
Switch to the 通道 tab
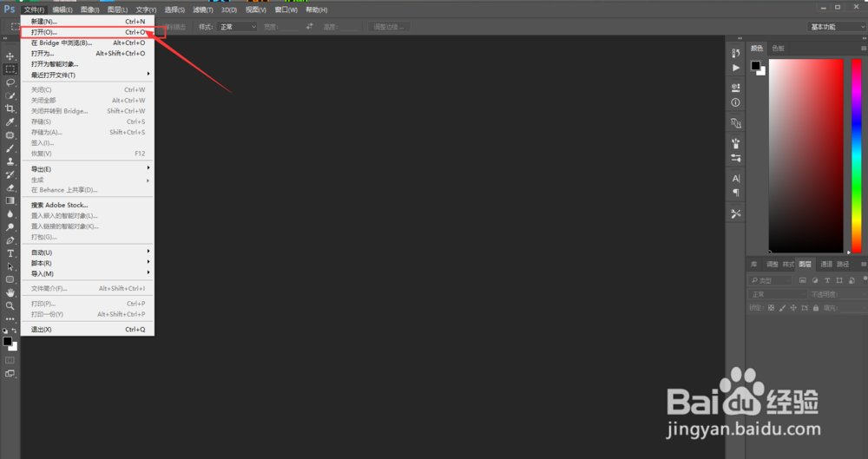(826, 264)
